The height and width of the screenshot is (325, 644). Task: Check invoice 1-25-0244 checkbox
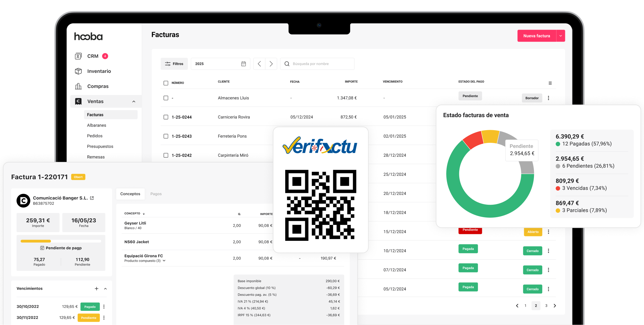point(166,117)
